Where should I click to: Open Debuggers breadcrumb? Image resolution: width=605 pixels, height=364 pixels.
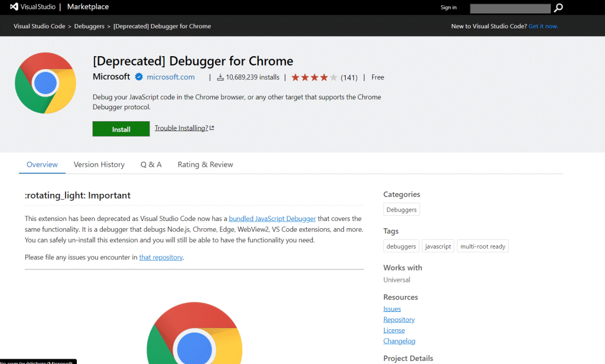89,26
